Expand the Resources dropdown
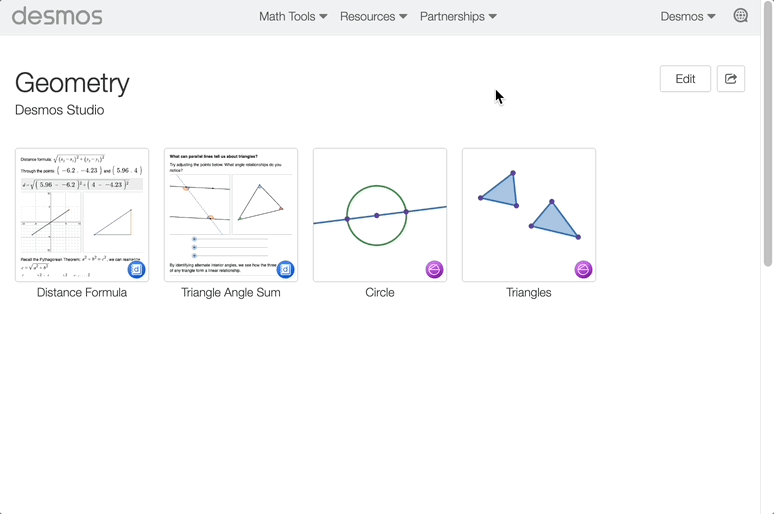Screen dimensions: 774x514 [374, 16]
